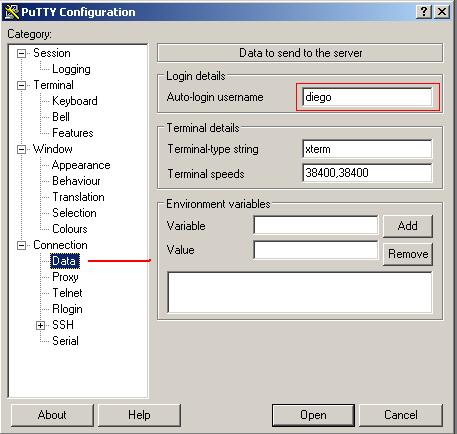This screenshot has height=434, width=457.
Task: Open the Features category
Action: [x=73, y=133]
